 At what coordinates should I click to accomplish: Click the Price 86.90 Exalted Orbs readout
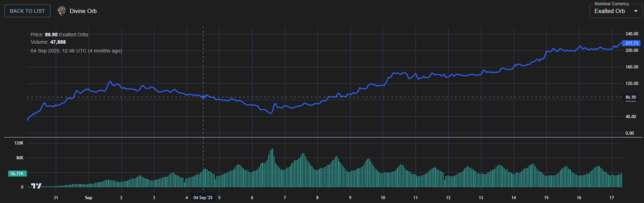pos(59,35)
